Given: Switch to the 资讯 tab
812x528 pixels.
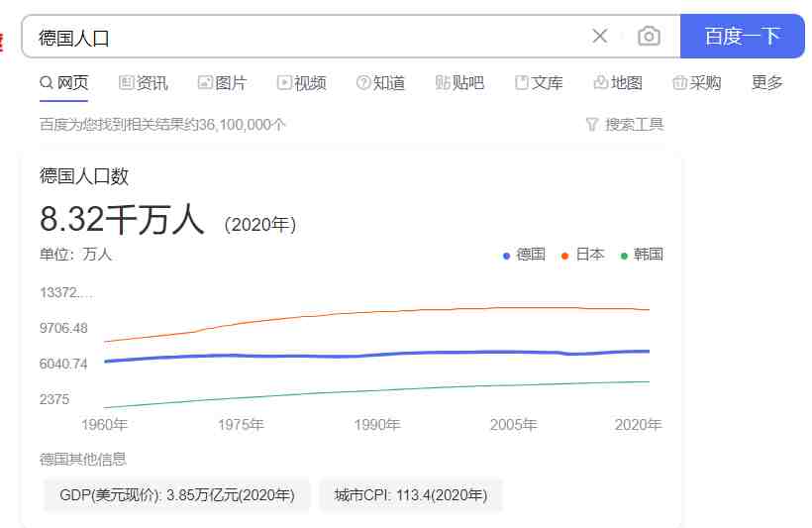Looking at the screenshot, I should [x=144, y=83].
